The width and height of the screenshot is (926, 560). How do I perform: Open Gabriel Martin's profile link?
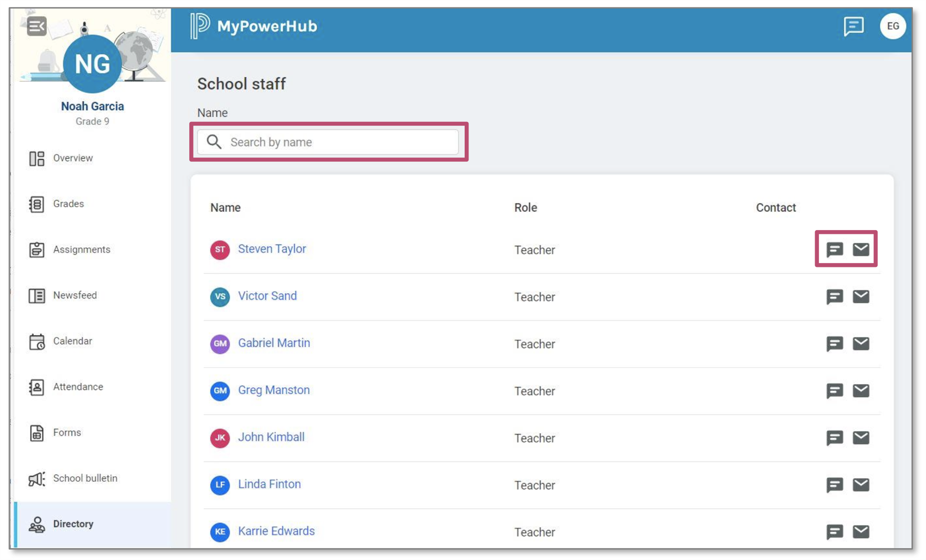274,343
